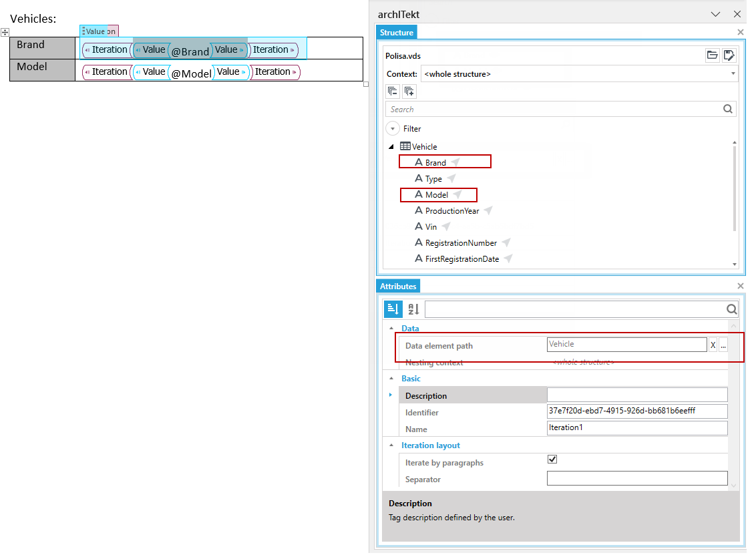Click the edit structure icon beside Polisa.vds

click(x=729, y=55)
